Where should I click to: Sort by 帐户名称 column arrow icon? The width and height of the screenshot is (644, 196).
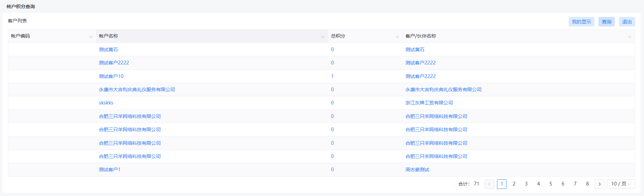tap(323, 36)
